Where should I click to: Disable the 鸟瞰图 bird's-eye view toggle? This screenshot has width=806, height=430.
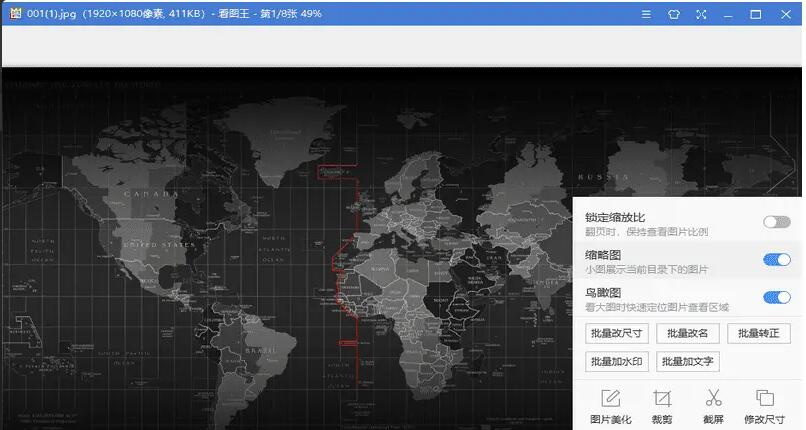point(776,297)
